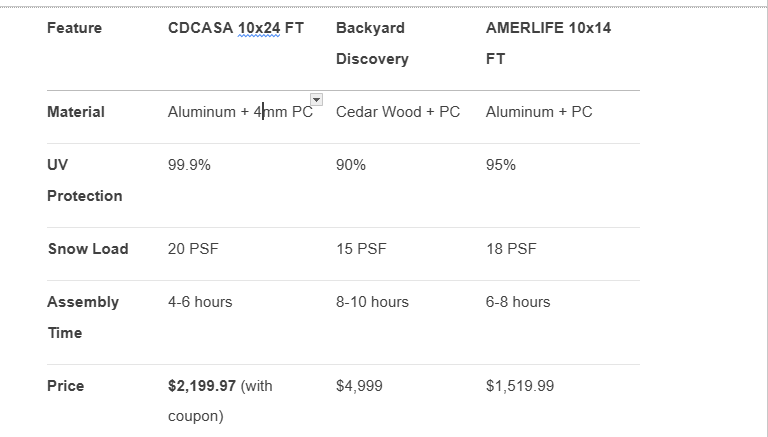The image size is (768, 437).
Task: Select the "Feature" header cell
Action: click(x=74, y=28)
